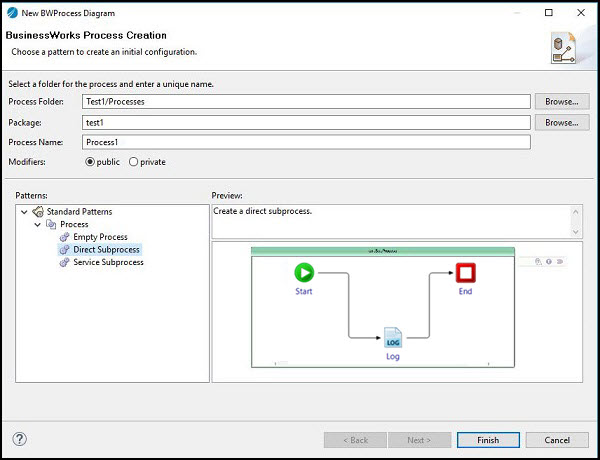Image resolution: width=600 pixels, height=460 pixels.
Task: Select the private modifier radio button
Action: (133, 162)
